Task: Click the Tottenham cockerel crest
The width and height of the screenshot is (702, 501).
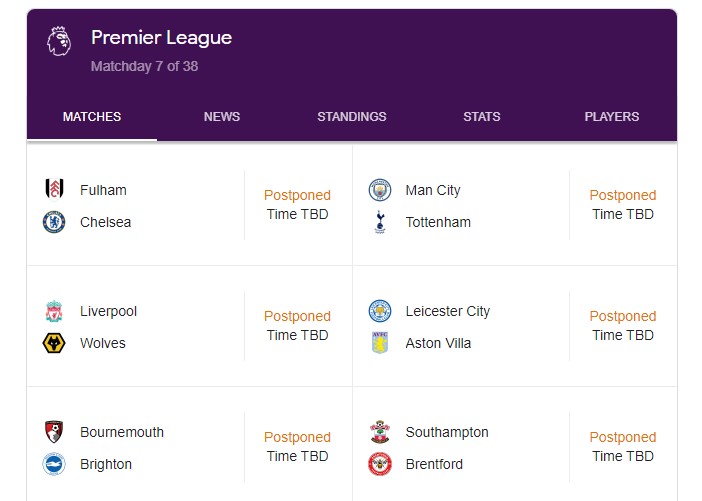Action: coord(380,222)
